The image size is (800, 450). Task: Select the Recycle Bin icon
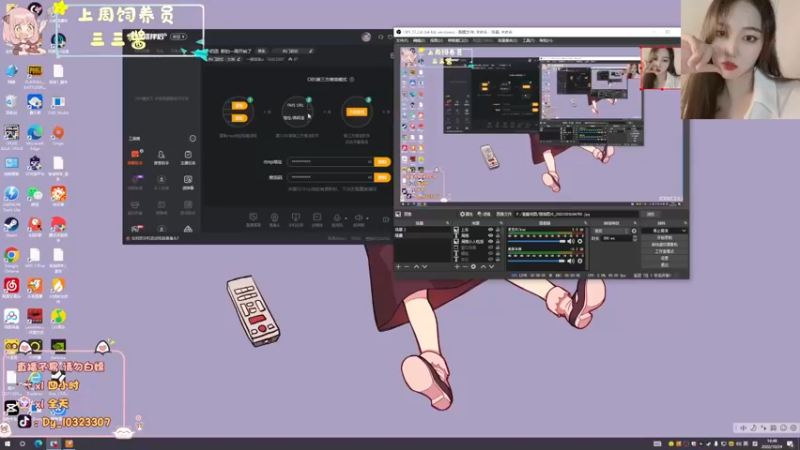11,102
